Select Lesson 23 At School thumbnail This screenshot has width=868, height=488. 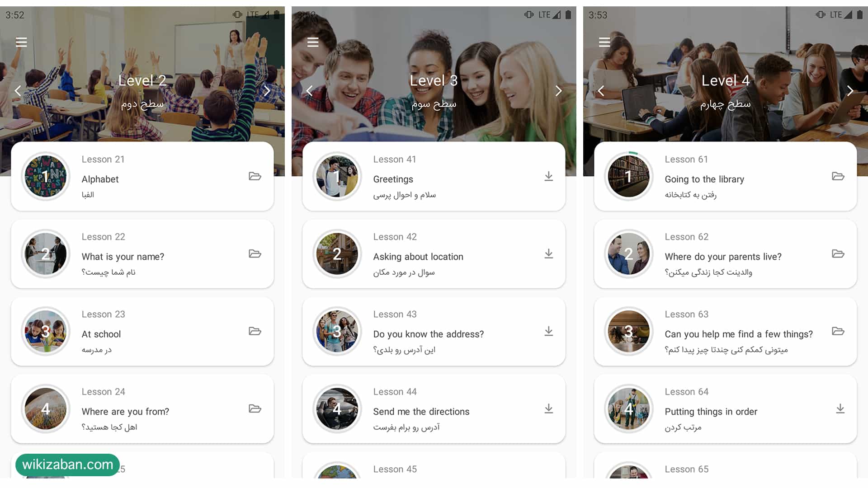pyautogui.click(x=45, y=331)
